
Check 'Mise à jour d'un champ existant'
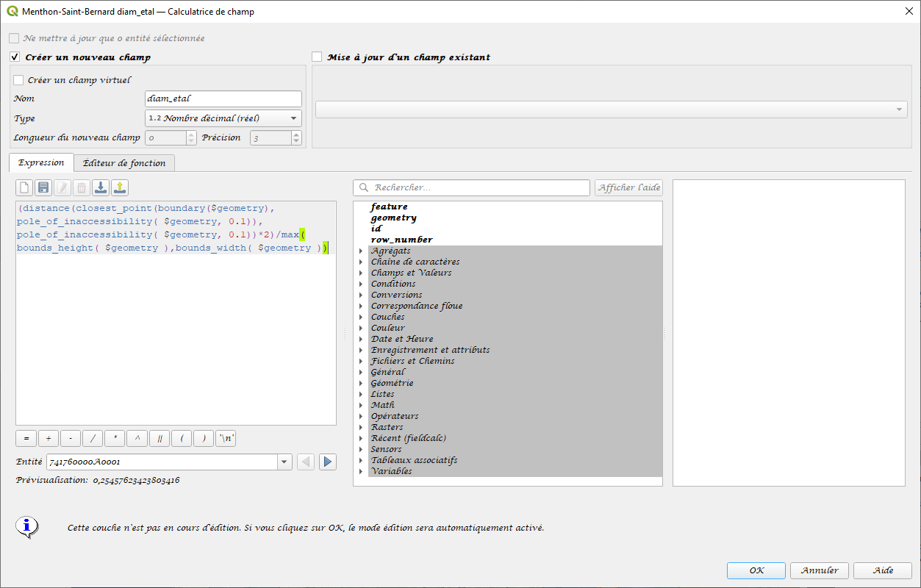point(317,57)
